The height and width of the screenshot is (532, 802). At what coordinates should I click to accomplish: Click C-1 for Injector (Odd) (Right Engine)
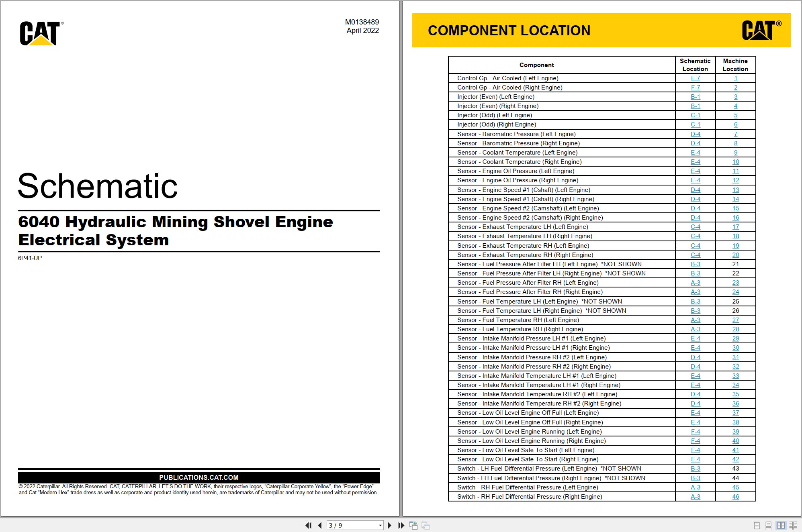[x=696, y=124]
